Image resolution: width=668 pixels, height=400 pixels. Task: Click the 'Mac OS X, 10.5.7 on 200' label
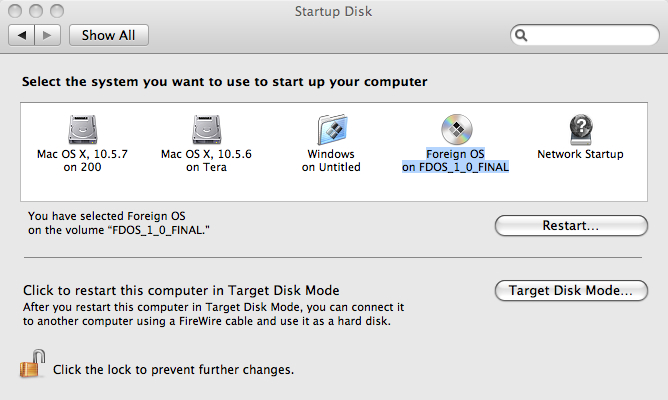point(82,161)
